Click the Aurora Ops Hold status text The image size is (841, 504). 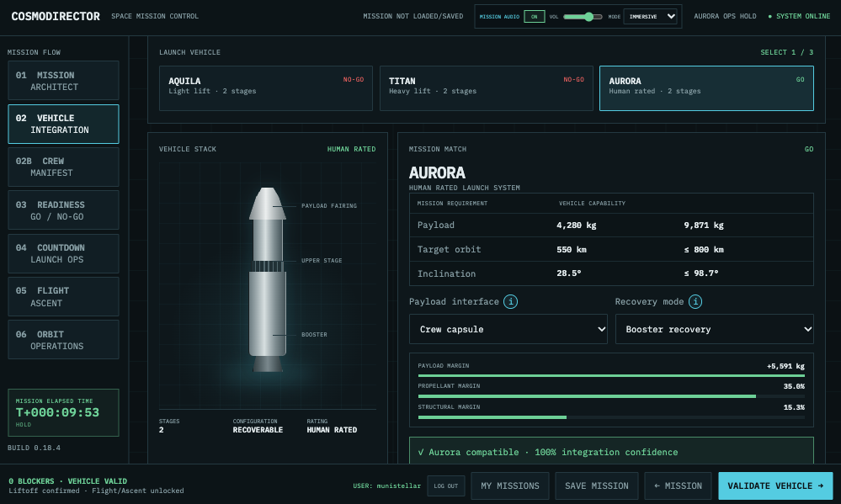725,16
